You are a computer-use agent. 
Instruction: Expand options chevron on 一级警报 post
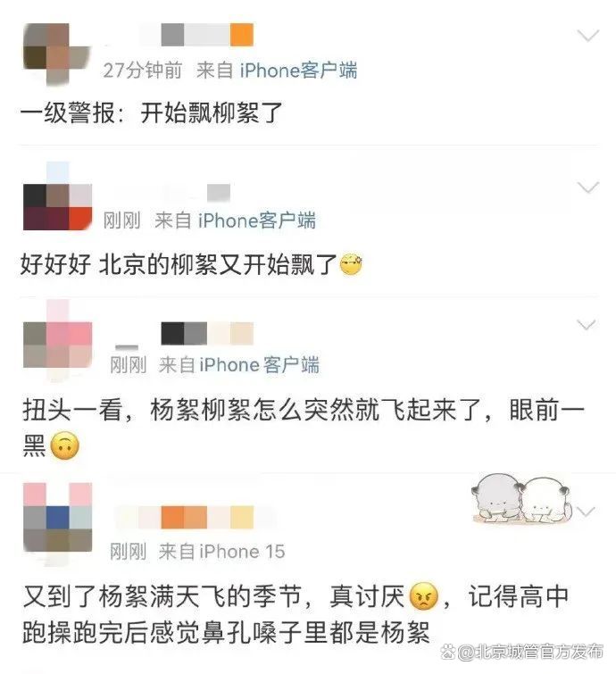[x=587, y=35]
